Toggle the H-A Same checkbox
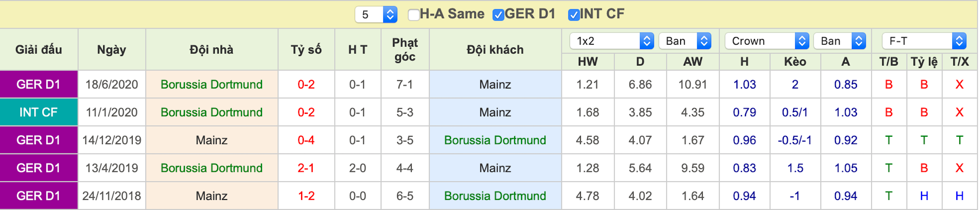Screen dimensions: 980x210 tap(414, 15)
